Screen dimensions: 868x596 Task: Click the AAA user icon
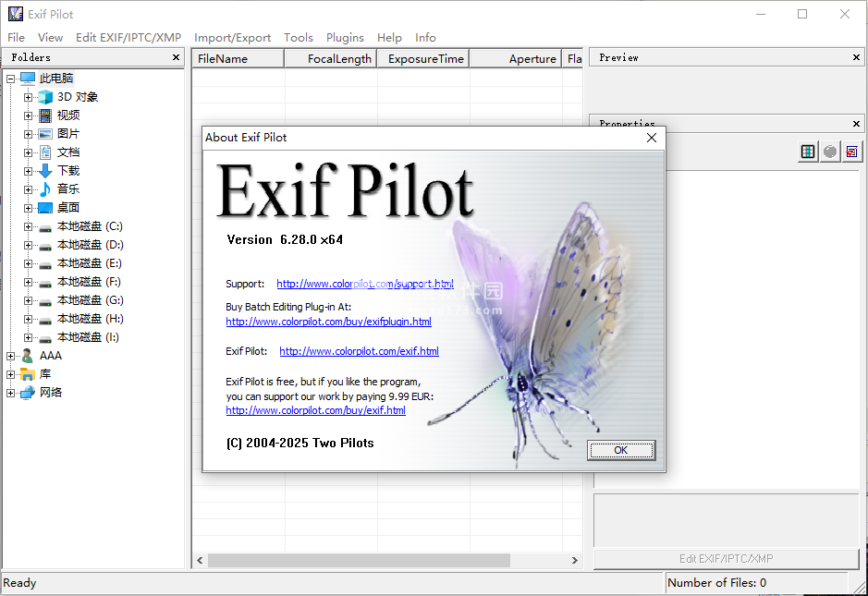pyautogui.click(x=28, y=356)
